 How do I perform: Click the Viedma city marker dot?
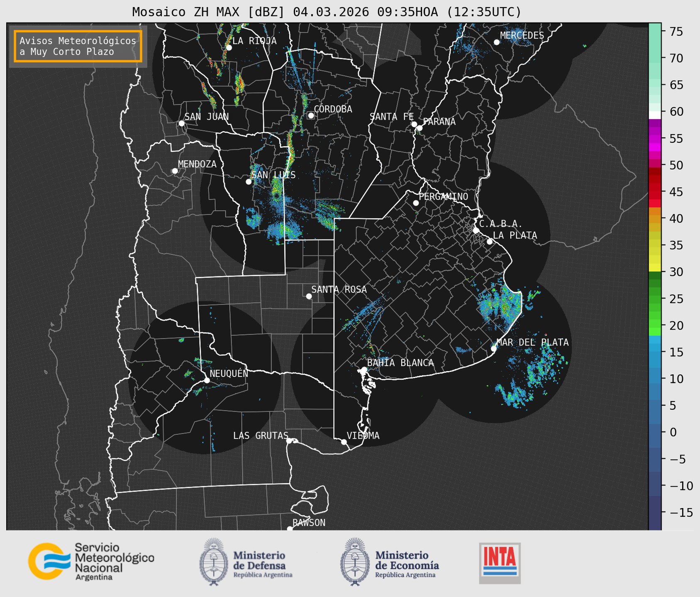click(x=344, y=442)
